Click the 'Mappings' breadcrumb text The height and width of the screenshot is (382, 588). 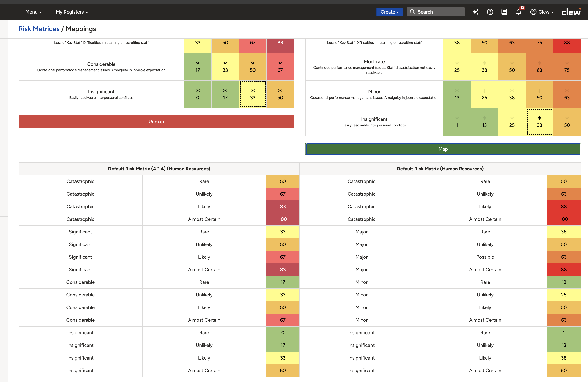pyautogui.click(x=81, y=29)
